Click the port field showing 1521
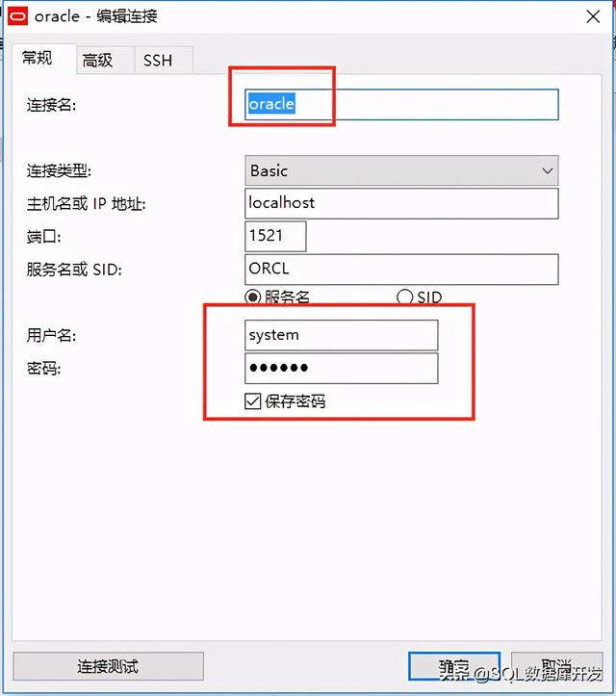Viewport: 616px width, 696px height. [x=275, y=236]
